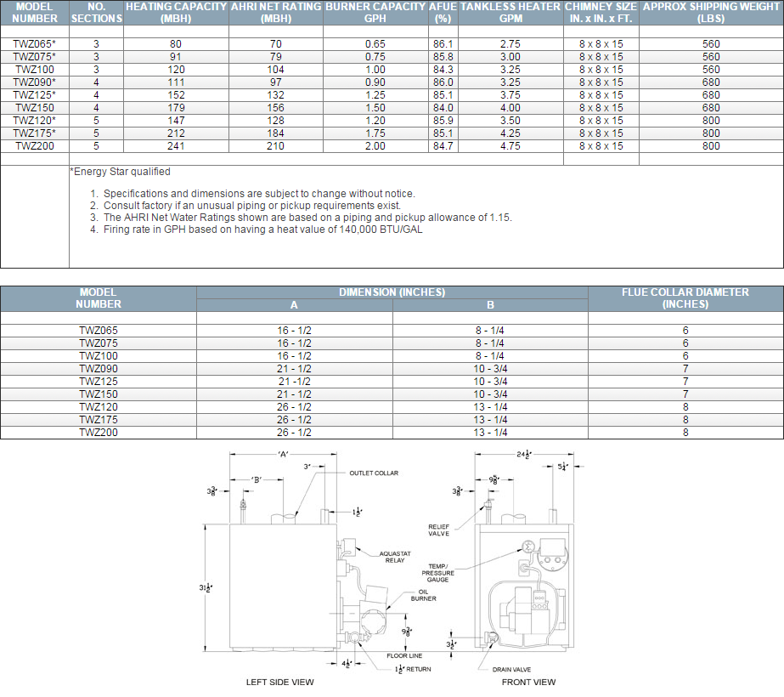The image size is (784, 697).
Task: Click heating capacity value 241
Action: (176, 146)
